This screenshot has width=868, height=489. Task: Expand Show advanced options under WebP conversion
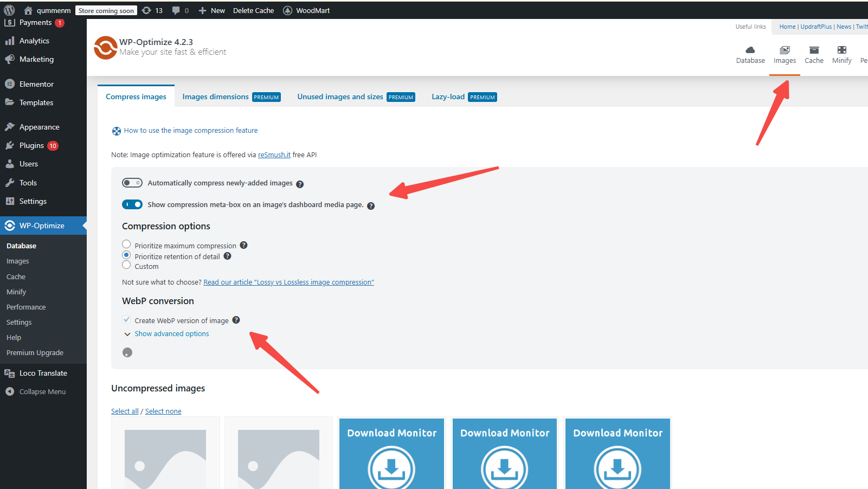[171, 333]
